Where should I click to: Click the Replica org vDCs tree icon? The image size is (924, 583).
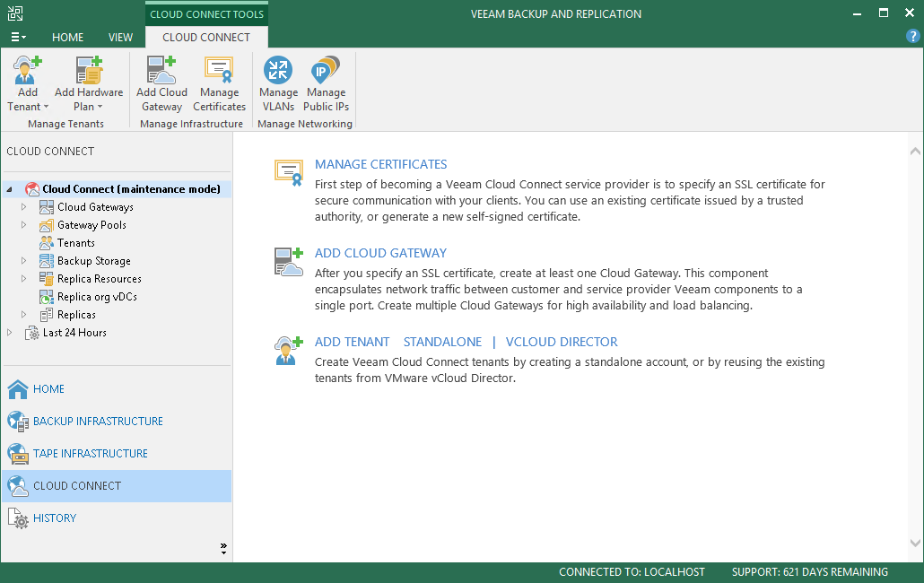[47, 297]
